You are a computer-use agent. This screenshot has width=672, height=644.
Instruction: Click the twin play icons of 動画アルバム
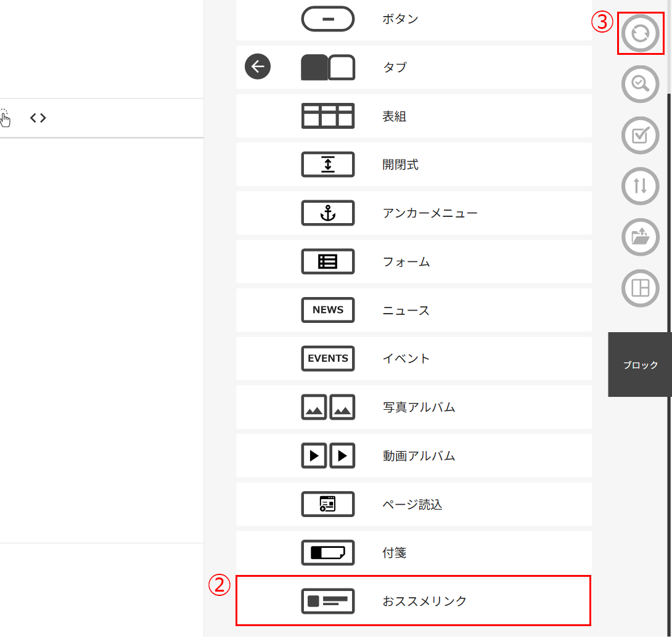[x=328, y=455]
